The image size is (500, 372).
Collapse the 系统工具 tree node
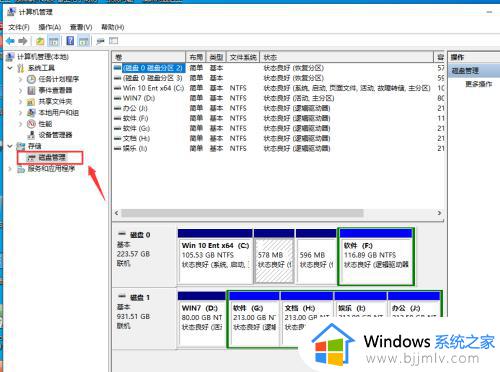(10, 68)
